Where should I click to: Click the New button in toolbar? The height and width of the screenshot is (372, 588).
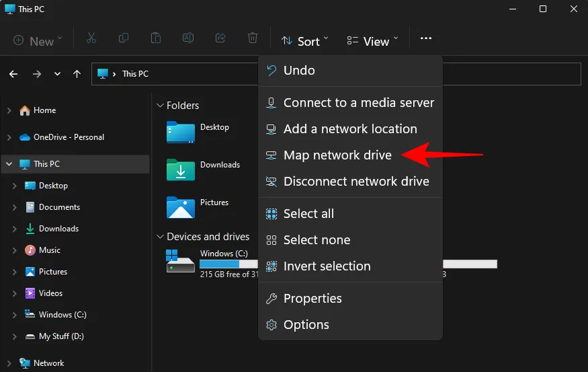(x=38, y=41)
